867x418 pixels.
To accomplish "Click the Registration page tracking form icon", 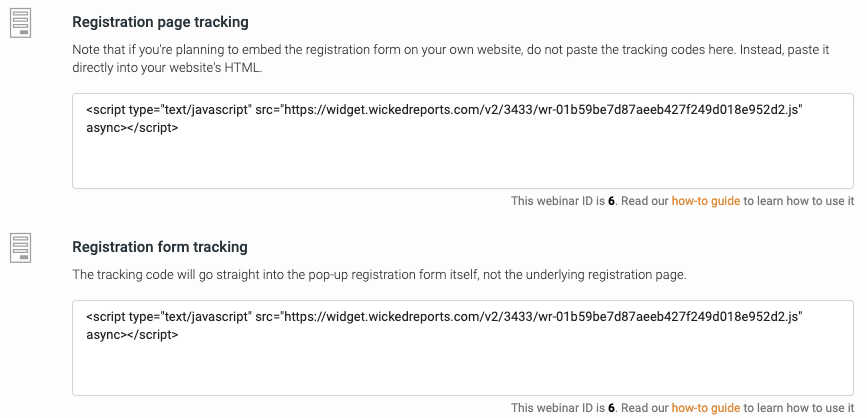I will 20,24.
